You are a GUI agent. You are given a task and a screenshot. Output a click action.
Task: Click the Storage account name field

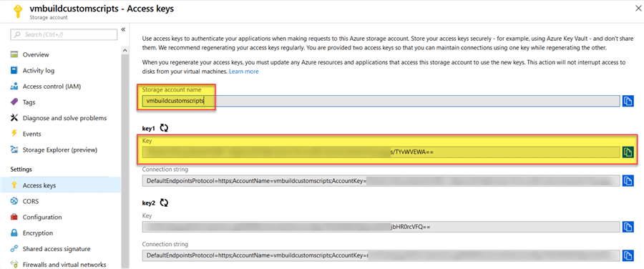click(x=381, y=101)
